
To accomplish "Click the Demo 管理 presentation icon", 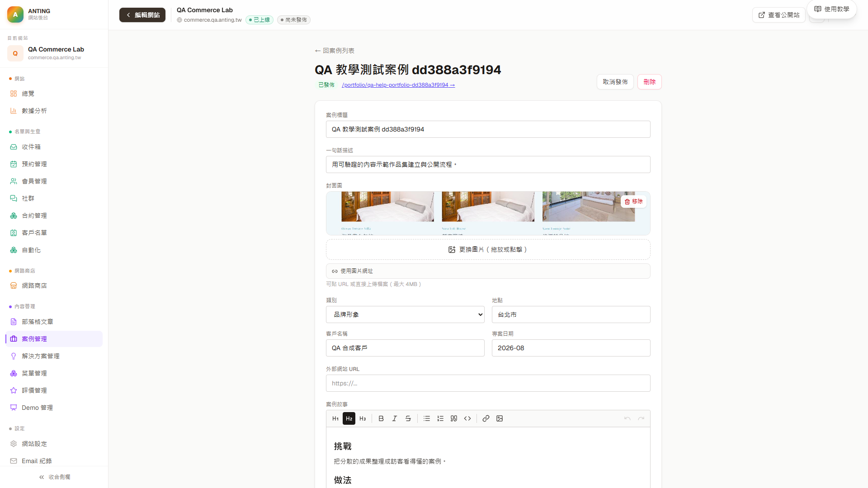I will pyautogui.click(x=14, y=408).
